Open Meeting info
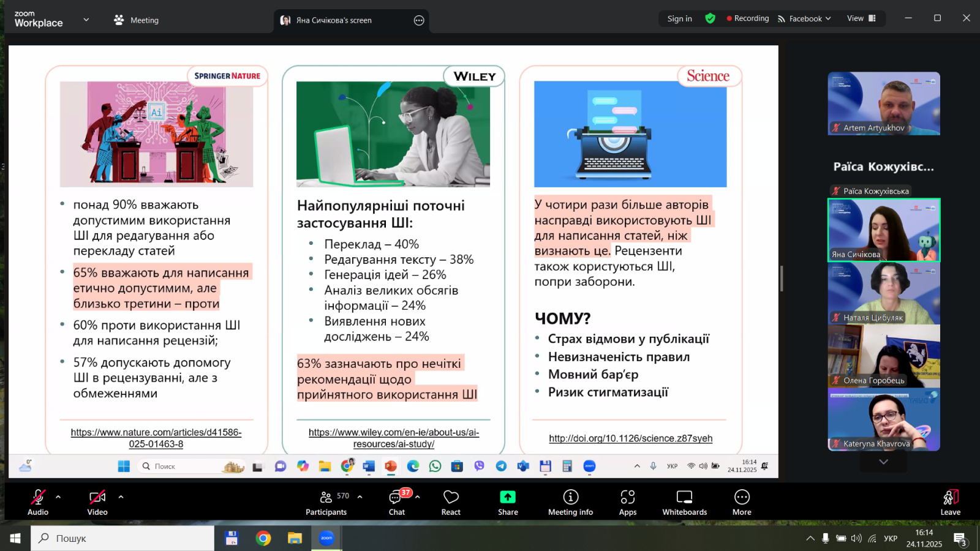Image resolution: width=980 pixels, height=551 pixels. pos(570,501)
